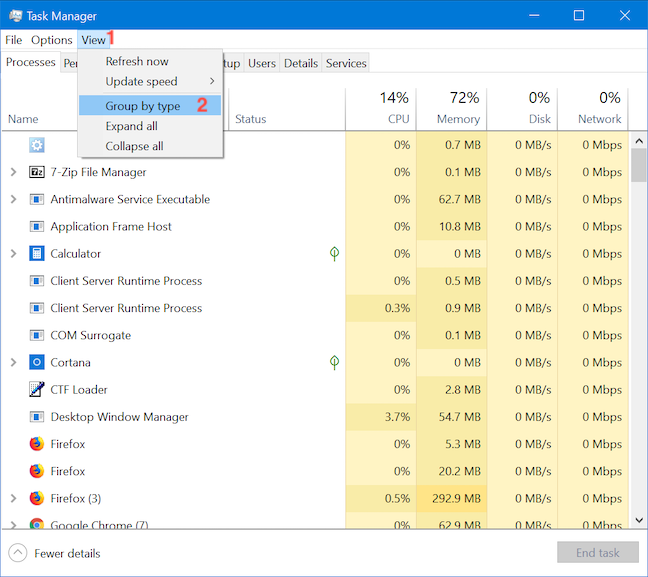Click the 62.7 MB memory value

pyautogui.click(x=460, y=199)
